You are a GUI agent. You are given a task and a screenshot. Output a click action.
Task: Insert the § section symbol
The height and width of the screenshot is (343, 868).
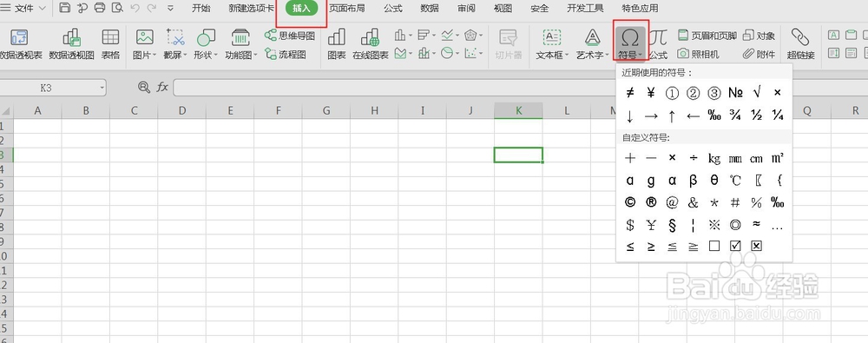(x=672, y=225)
